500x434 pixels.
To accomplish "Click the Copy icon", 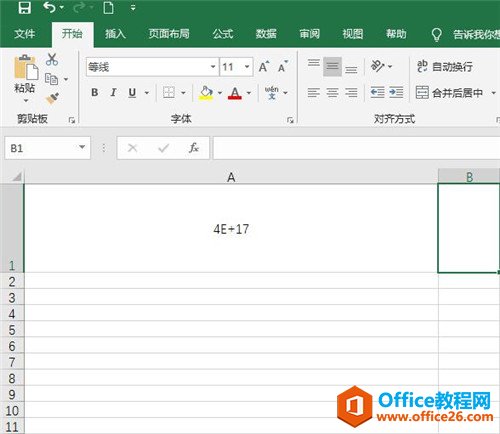I will pyautogui.click(x=51, y=79).
